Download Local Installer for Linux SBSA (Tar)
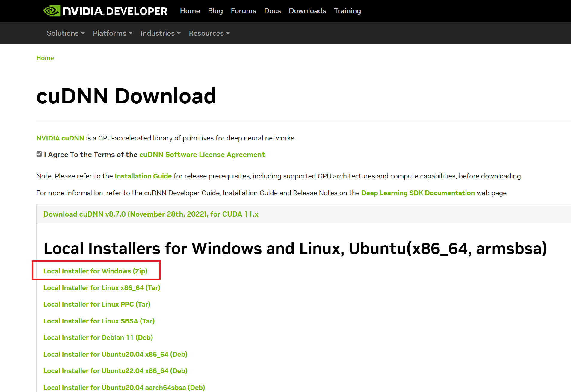 (x=99, y=321)
